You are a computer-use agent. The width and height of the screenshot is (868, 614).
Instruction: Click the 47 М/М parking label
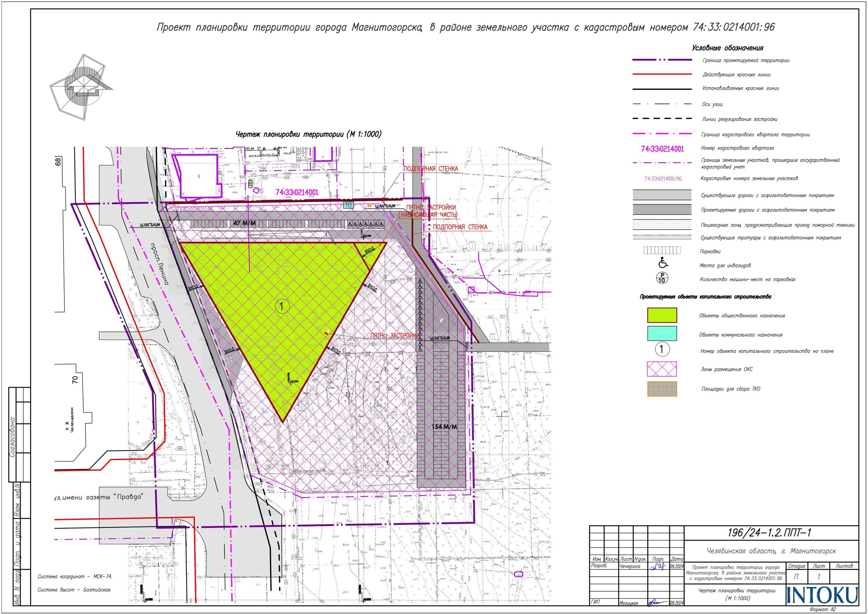244,223
